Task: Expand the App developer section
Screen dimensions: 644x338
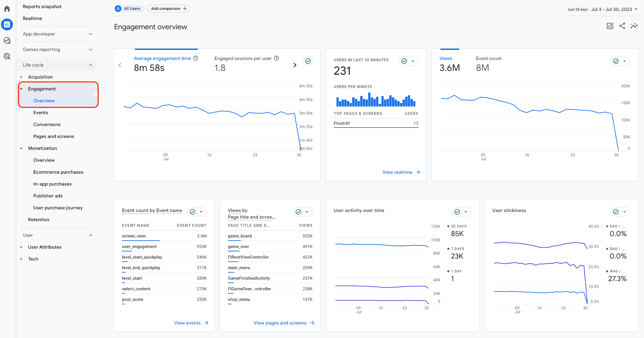Action: point(57,34)
